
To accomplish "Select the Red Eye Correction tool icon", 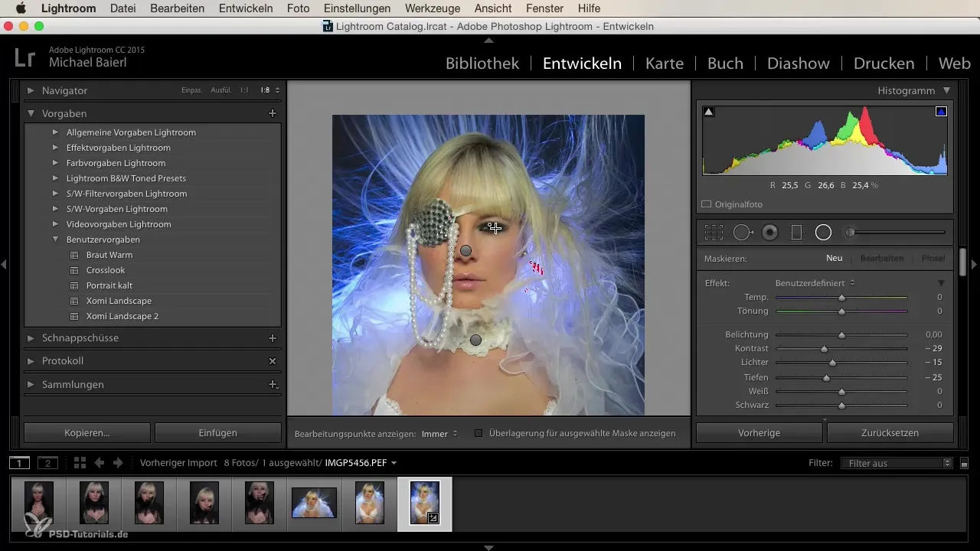I will point(770,233).
